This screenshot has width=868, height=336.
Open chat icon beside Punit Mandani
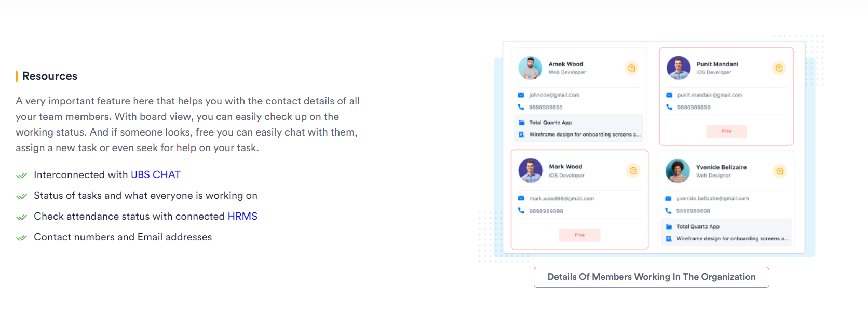[779, 68]
